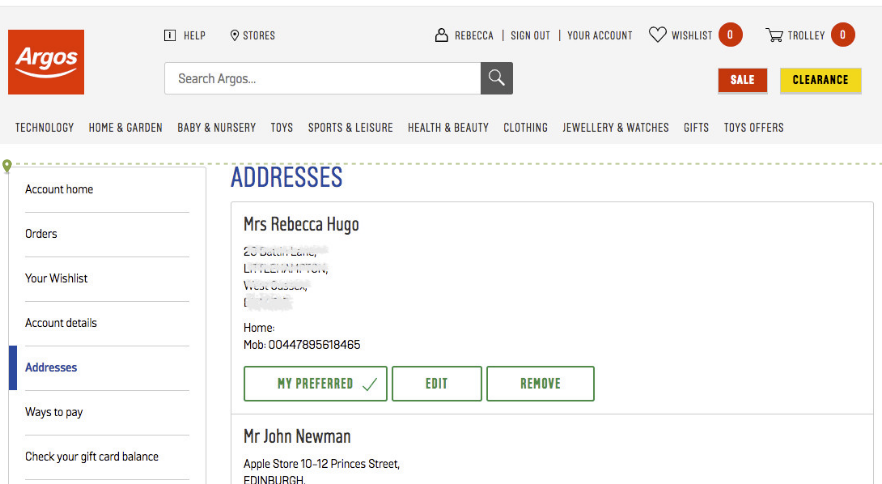Image resolution: width=882 pixels, height=484 pixels.
Task: Open the Stores link
Action: pos(259,35)
